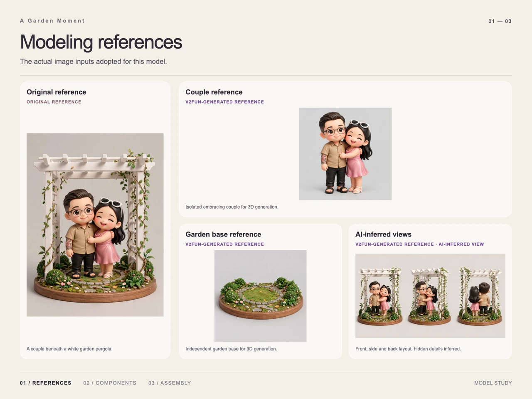View the AI-inferred views image
The height and width of the screenshot is (399, 532).
click(x=430, y=296)
